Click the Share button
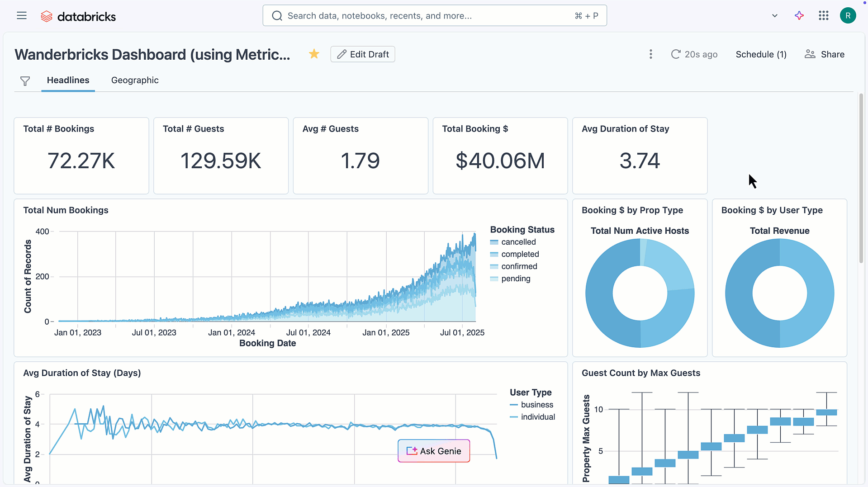 (824, 54)
